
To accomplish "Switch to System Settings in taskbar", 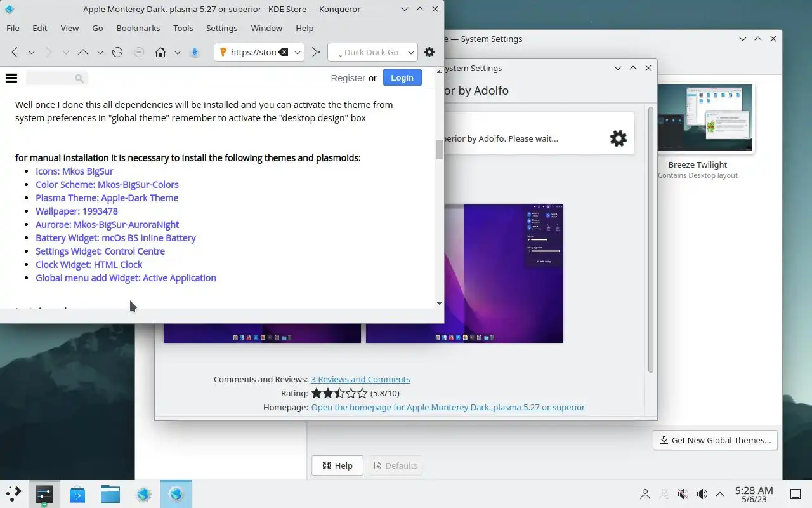I will pos(44,494).
